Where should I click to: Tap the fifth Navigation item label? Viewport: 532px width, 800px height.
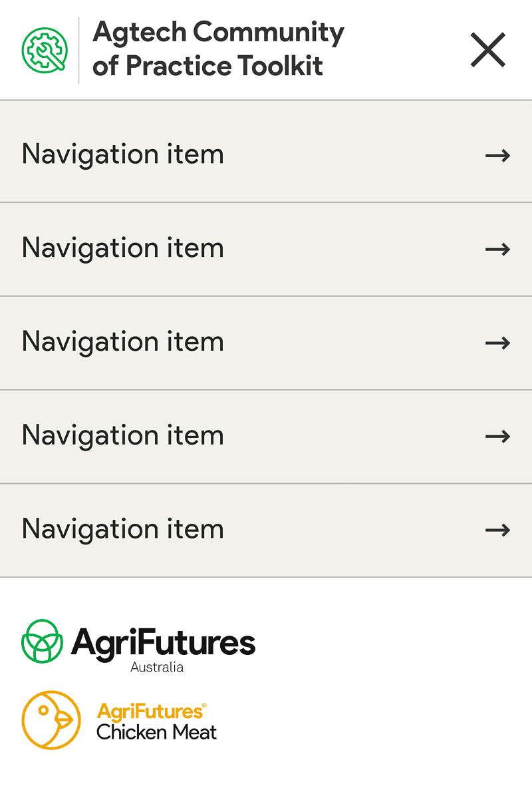tap(123, 530)
